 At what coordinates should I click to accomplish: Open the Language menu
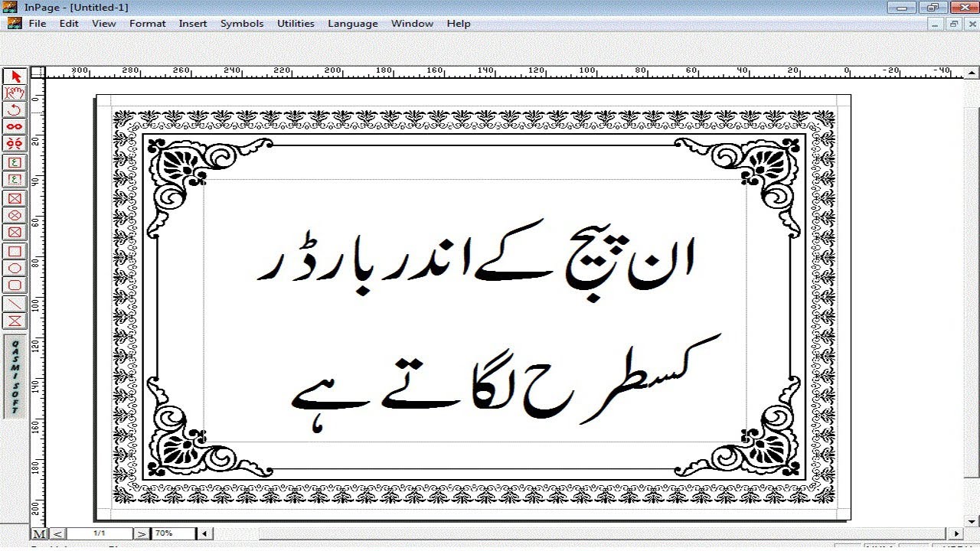[353, 24]
